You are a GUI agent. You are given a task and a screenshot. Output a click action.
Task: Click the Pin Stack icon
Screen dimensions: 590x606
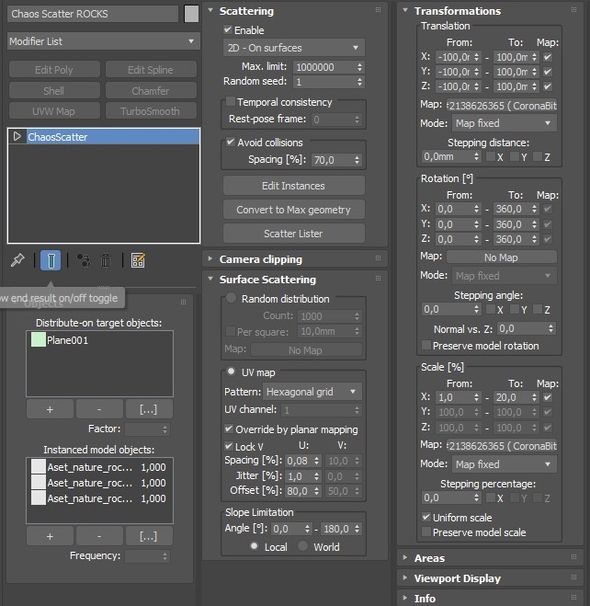pos(17,260)
